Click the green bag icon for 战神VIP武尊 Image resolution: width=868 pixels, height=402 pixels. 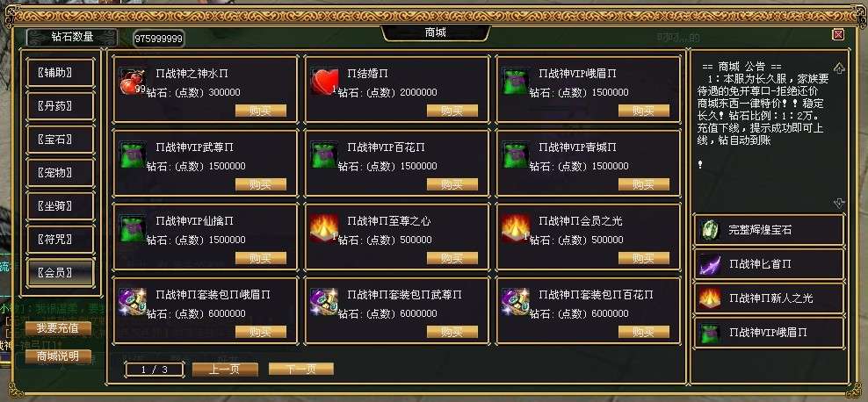pyautogui.click(x=133, y=155)
